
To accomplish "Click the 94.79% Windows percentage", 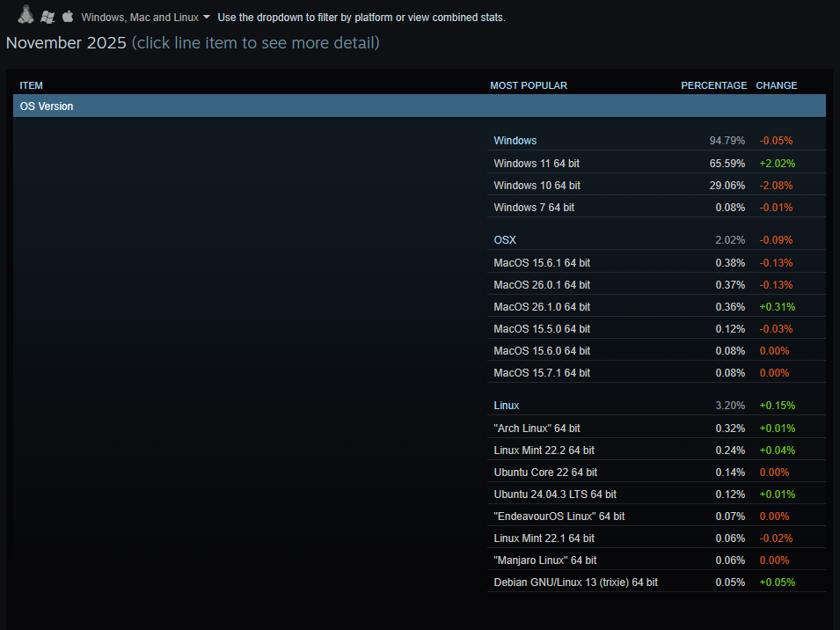I will 727,141.
